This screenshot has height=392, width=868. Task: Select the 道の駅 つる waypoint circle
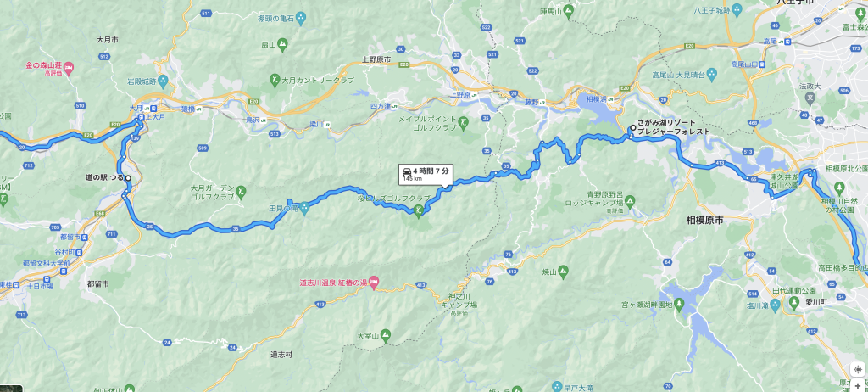click(x=128, y=178)
